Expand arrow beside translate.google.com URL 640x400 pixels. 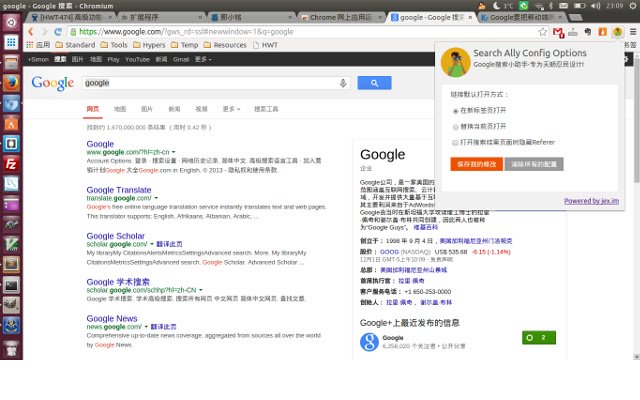pos(156,198)
